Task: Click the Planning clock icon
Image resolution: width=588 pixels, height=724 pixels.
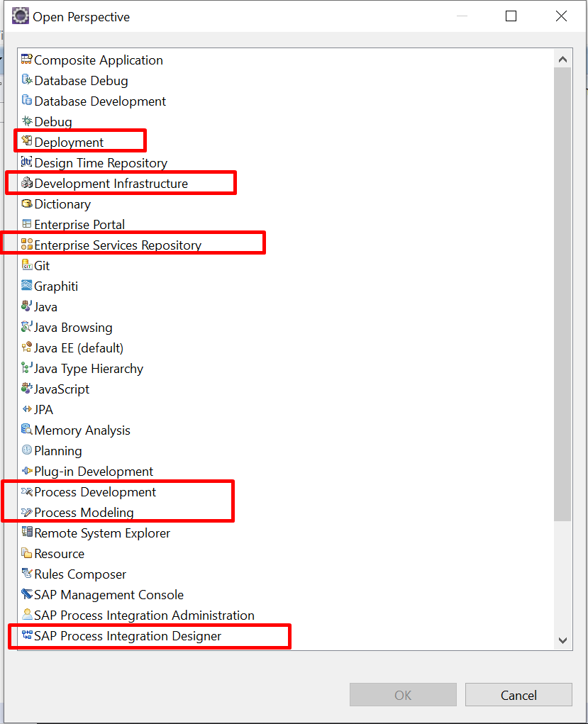Action: click(x=27, y=450)
